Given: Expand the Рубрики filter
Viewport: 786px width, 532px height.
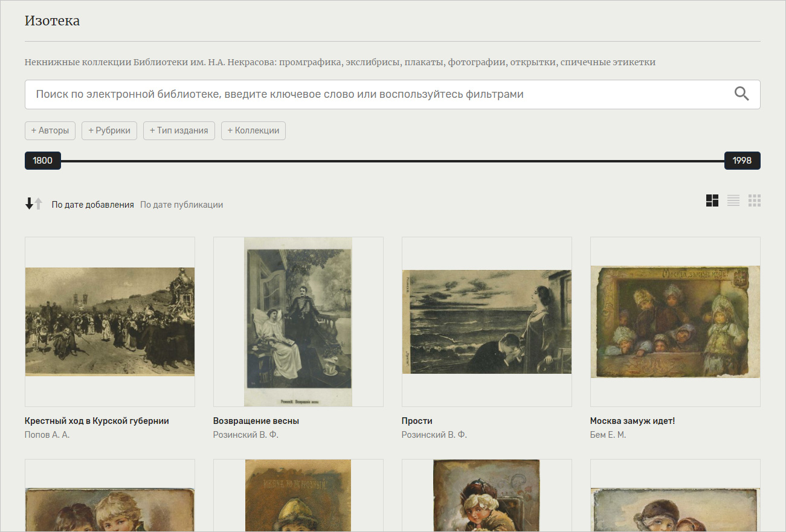Looking at the screenshot, I should click(x=109, y=130).
